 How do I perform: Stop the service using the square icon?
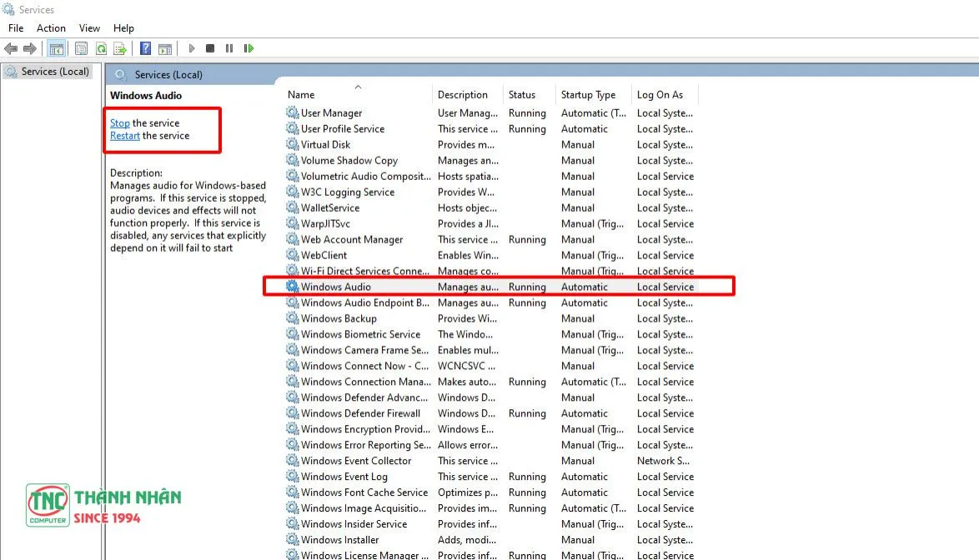point(209,47)
